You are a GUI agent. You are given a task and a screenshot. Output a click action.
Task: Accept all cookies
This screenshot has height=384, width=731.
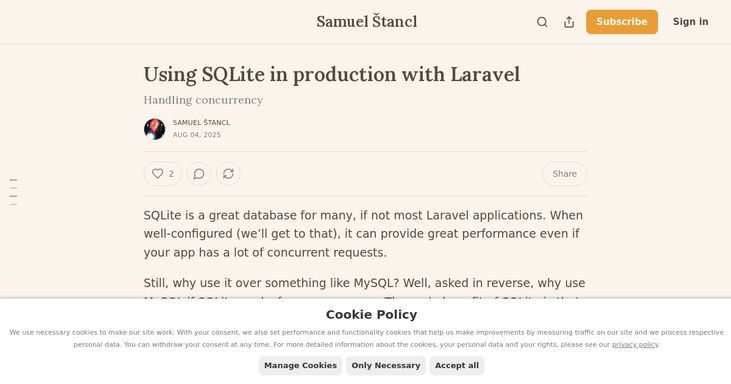point(457,365)
